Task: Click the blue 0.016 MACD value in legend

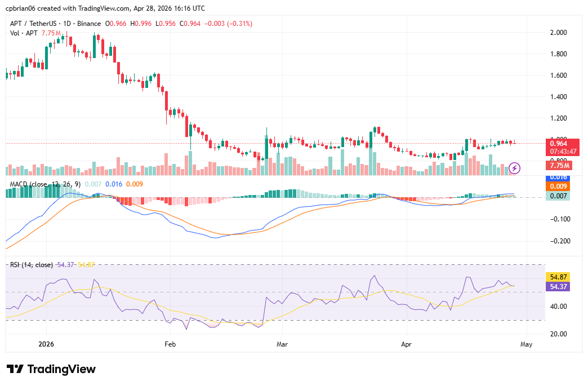Action: point(113,184)
